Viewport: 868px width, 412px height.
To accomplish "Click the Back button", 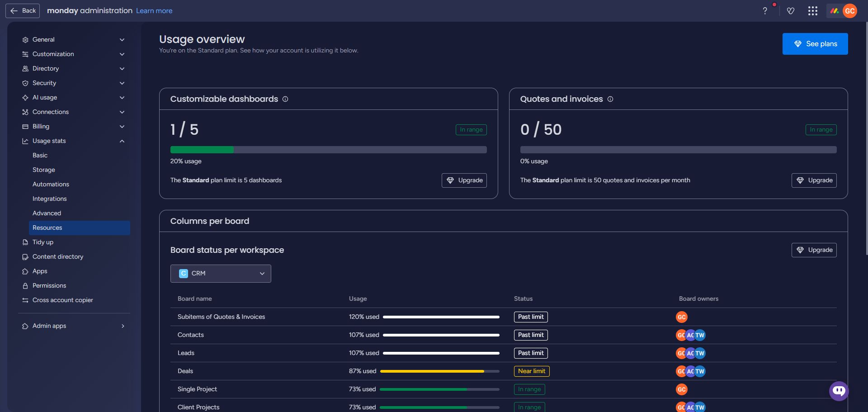I will tap(23, 11).
